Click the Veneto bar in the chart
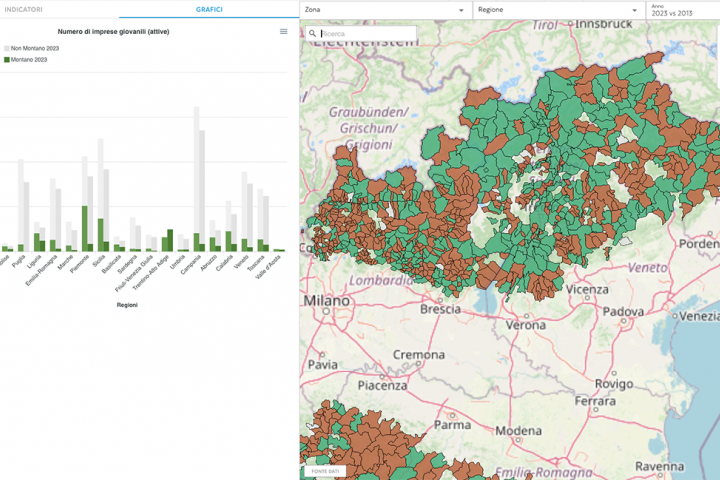 [245, 205]
